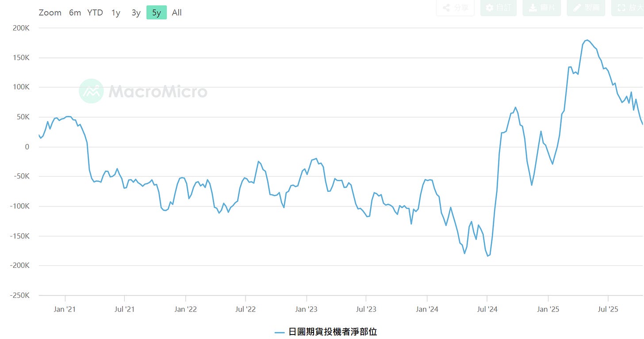
Task: Click the -50K y-axis label
Action: coord(21,176)
